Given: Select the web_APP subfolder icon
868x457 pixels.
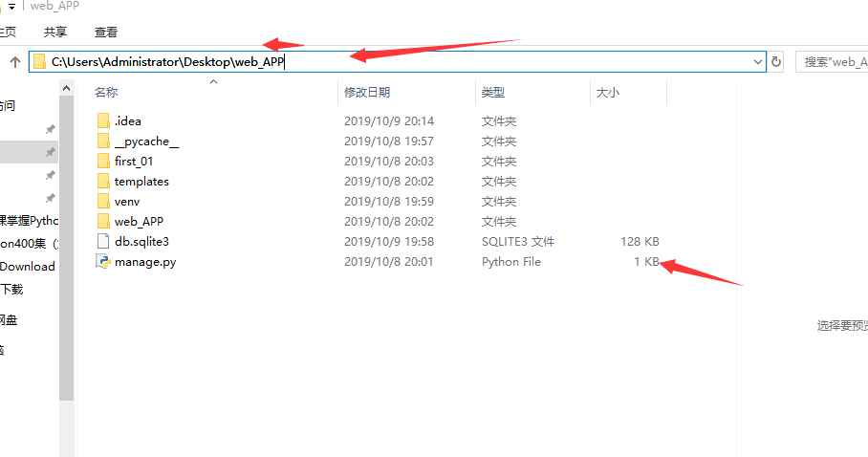Looking at the screenshot, I should pyautogui.click(x=103, y=221).
